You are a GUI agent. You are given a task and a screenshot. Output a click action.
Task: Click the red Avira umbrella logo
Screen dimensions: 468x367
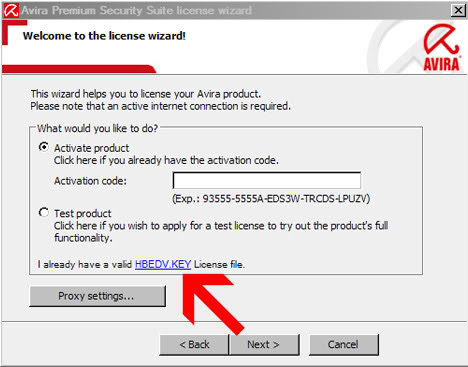point(442,47)
